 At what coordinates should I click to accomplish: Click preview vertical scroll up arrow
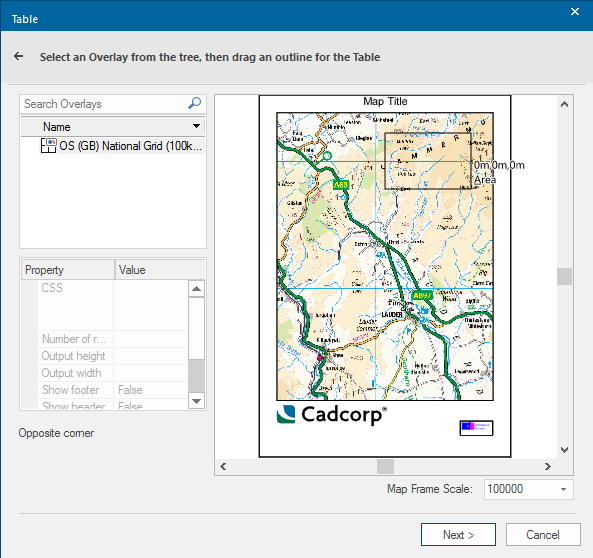[564, 104]
